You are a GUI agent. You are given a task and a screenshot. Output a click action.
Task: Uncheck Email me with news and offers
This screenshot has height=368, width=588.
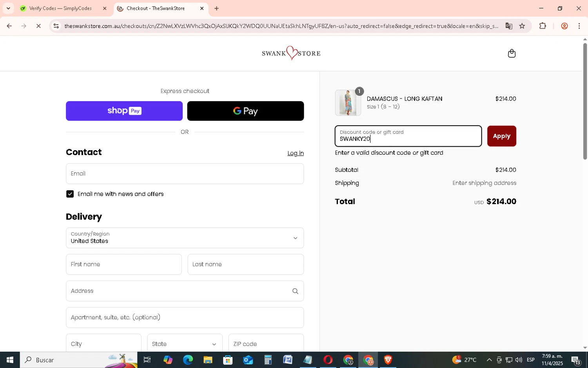(70, 194)
